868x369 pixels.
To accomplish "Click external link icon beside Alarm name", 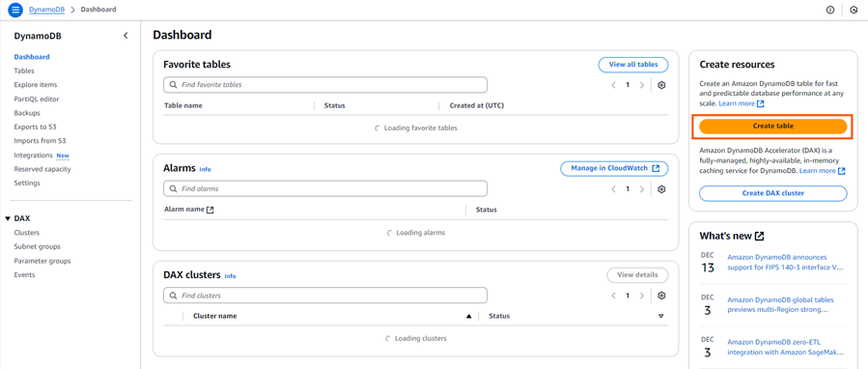I will [x=210, y=210].
